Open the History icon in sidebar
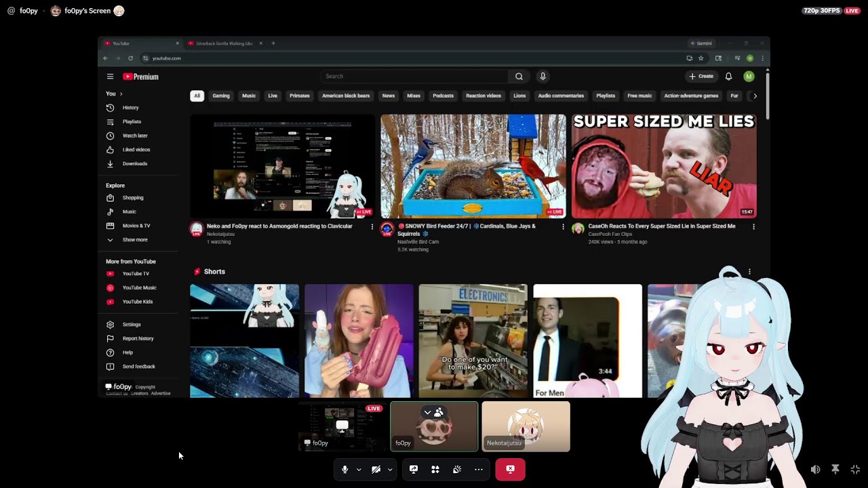The image size is (868, 488). coord(110,108)
